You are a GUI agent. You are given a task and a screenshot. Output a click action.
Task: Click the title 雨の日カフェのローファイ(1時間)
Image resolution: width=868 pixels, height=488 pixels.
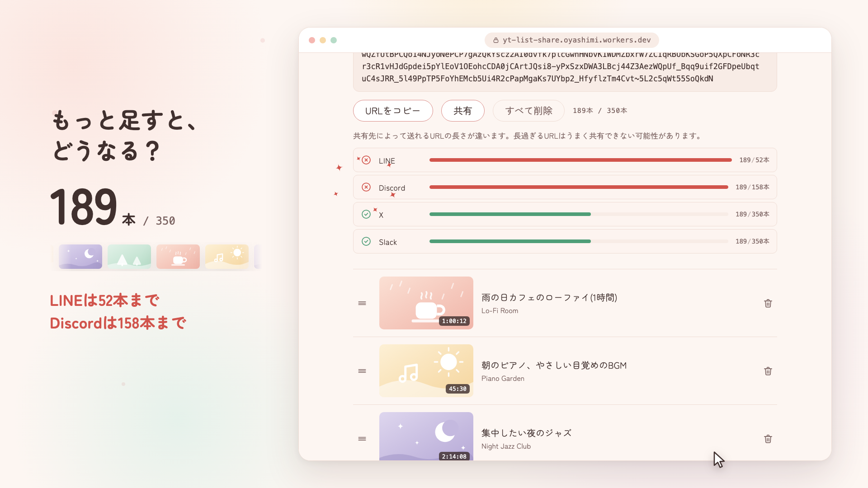[x=549, y=297]
